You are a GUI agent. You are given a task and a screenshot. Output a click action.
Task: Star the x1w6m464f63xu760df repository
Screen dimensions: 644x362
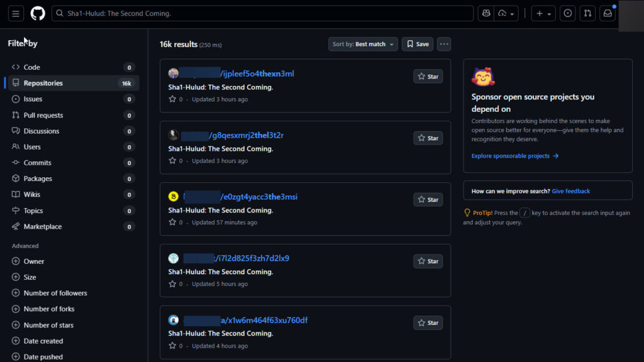[x=428, y=323]
